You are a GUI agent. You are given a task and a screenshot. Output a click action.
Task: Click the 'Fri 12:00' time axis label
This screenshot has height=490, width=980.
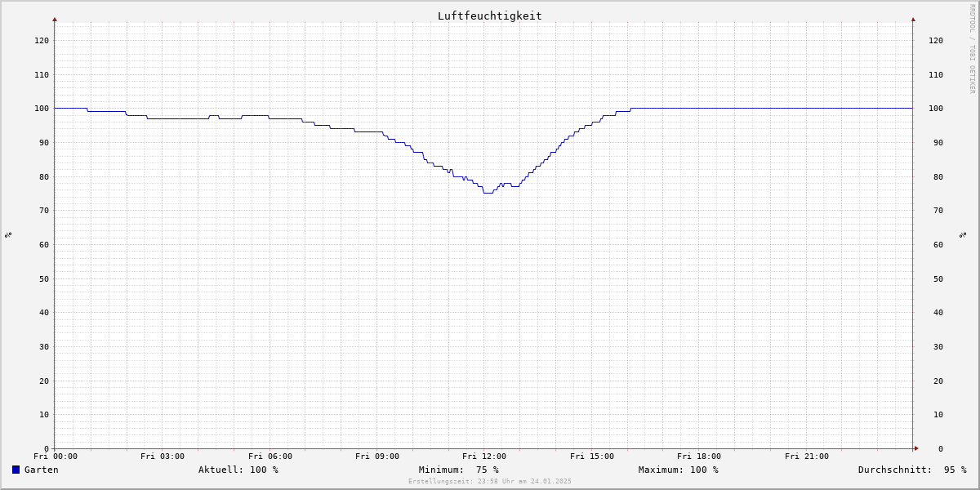(x=484, y=457)
